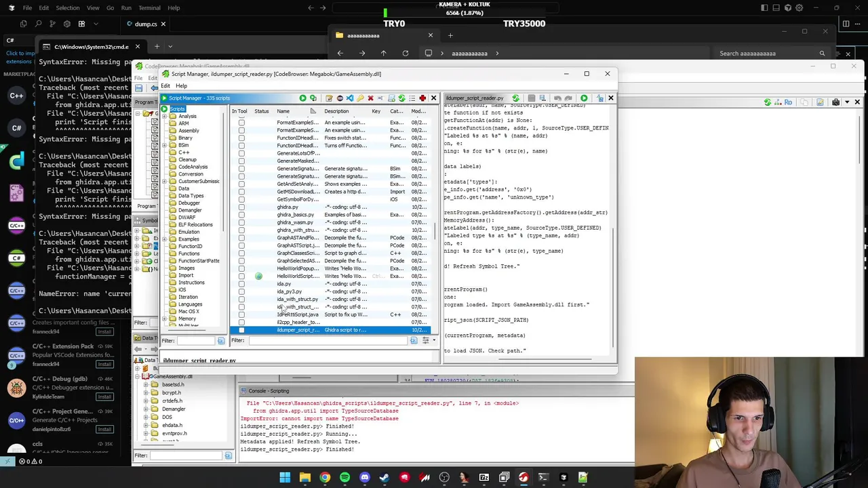Expand the Memory folder in script tree
868x488 pixels.
(164, 319)
